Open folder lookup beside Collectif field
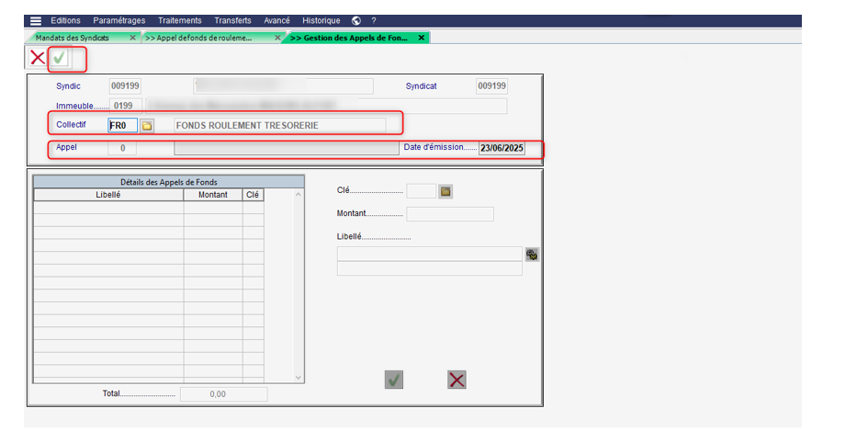The height and width of the screenshot is (443, 868). (x=147, y=125)
